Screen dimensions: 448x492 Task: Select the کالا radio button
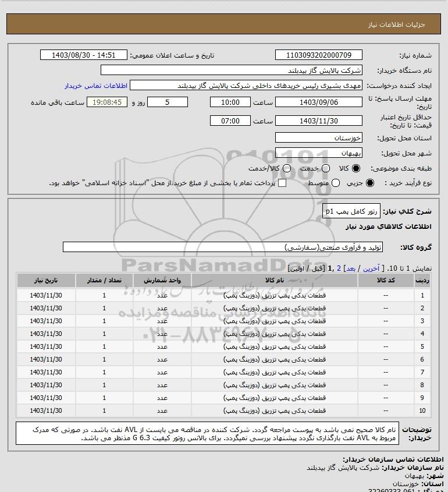(x=356, y=168)
